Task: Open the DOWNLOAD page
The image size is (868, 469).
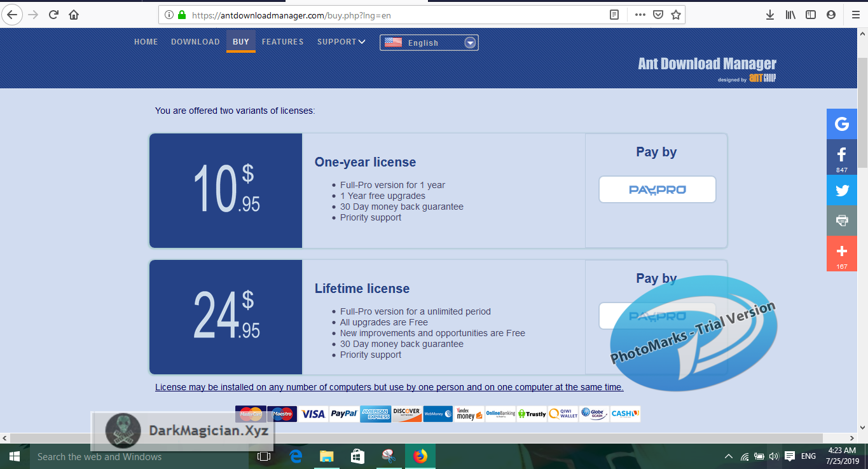Action: [195, 42]
